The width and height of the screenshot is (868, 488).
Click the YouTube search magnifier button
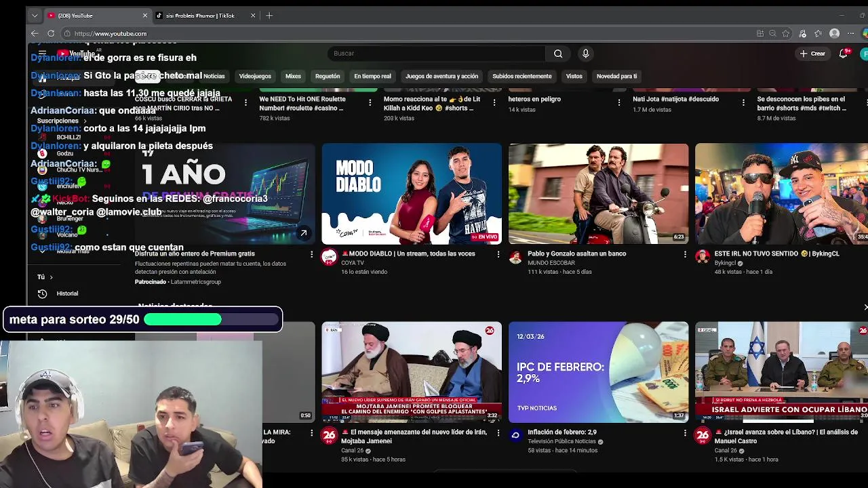click(558, 54)
